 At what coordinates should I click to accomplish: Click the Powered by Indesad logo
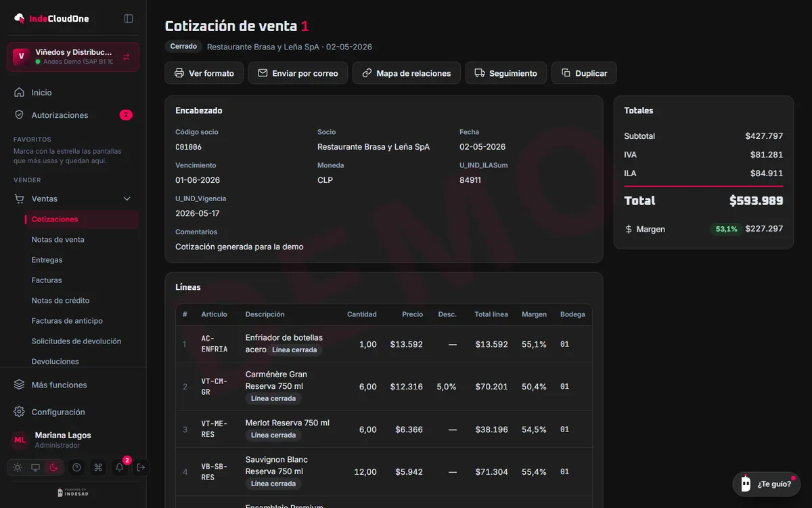click(73, 492)
